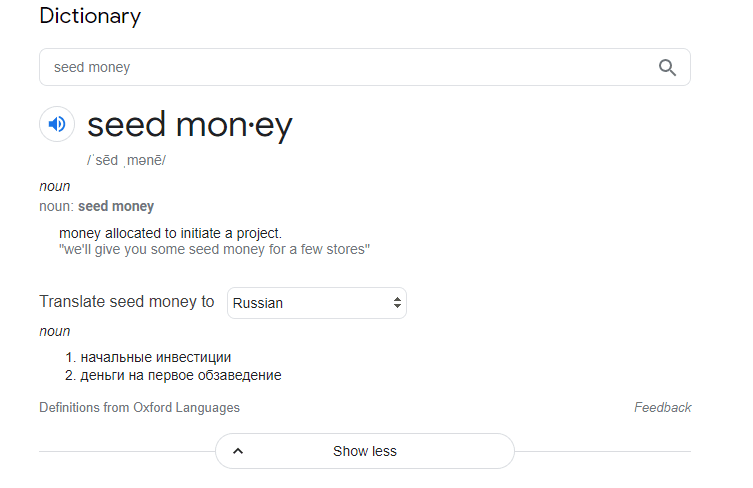Click the upward chevron beside Show less

tap(238, 451)
